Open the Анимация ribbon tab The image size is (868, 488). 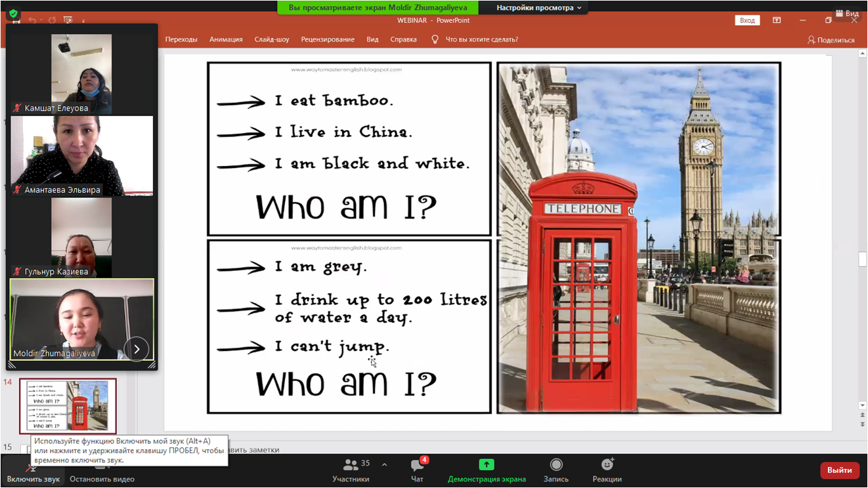226,39
